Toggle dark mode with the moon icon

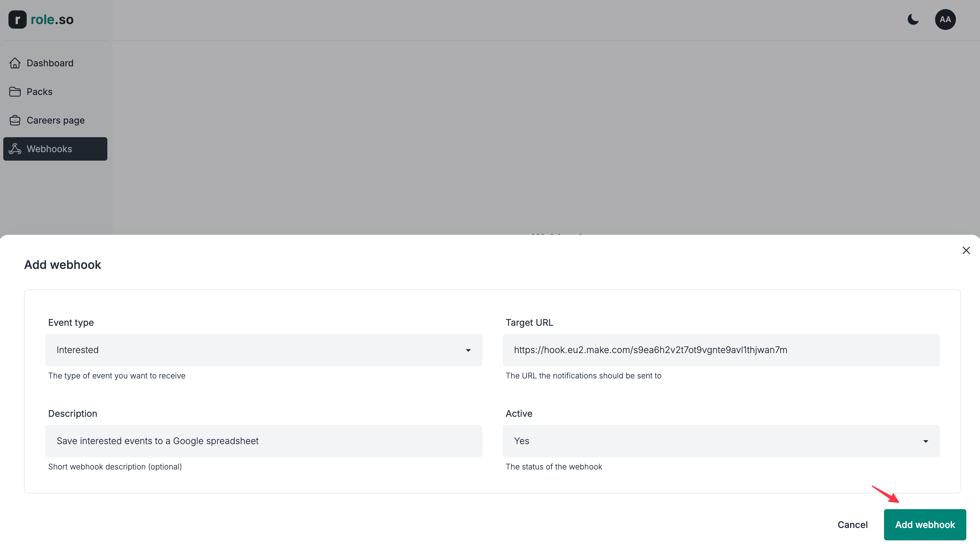(x=913, y=20)
